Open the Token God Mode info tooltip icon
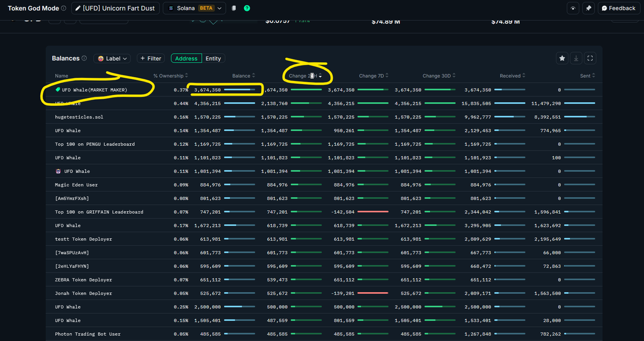The height and width of the screenshot is (341, 644). point(64,9)
